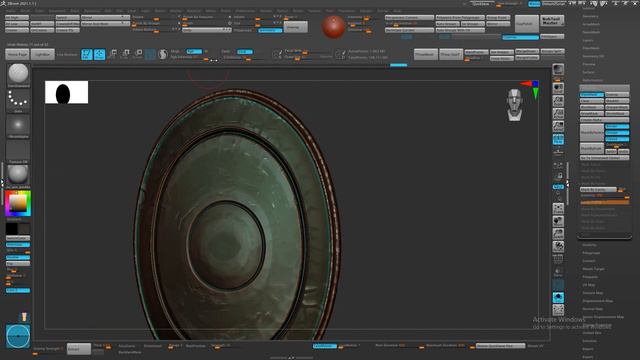The image size is (640, 360).
Task: Collapse the Masking sub-palette header
Action: tap(604, 88)
